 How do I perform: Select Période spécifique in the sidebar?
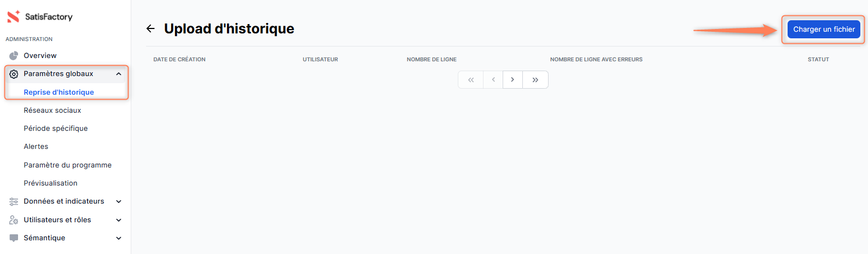coord(56,129)
